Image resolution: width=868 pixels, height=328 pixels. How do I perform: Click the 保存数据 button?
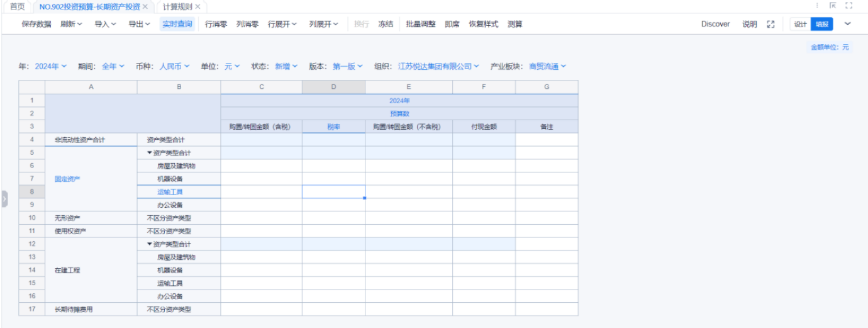36,25
